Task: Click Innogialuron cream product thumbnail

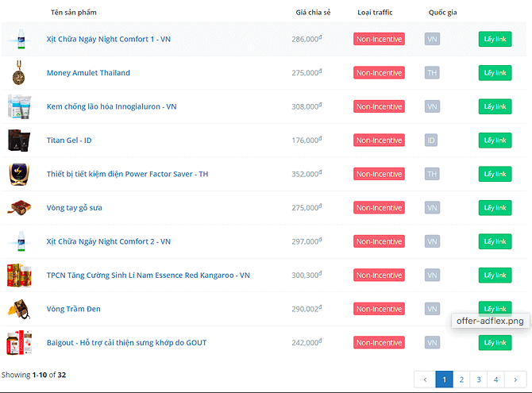Action: point(19,106)
